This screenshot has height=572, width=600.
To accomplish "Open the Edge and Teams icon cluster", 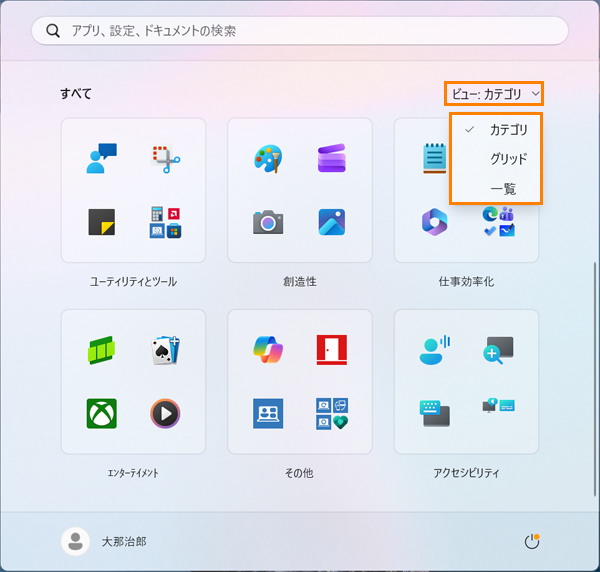I will coord(498,222).
